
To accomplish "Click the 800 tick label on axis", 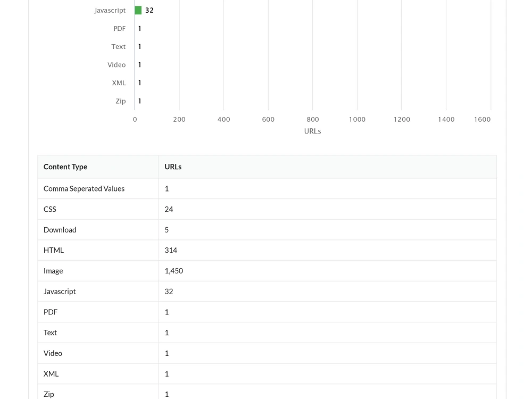I will pyautogui.click(x=312, y=119).
